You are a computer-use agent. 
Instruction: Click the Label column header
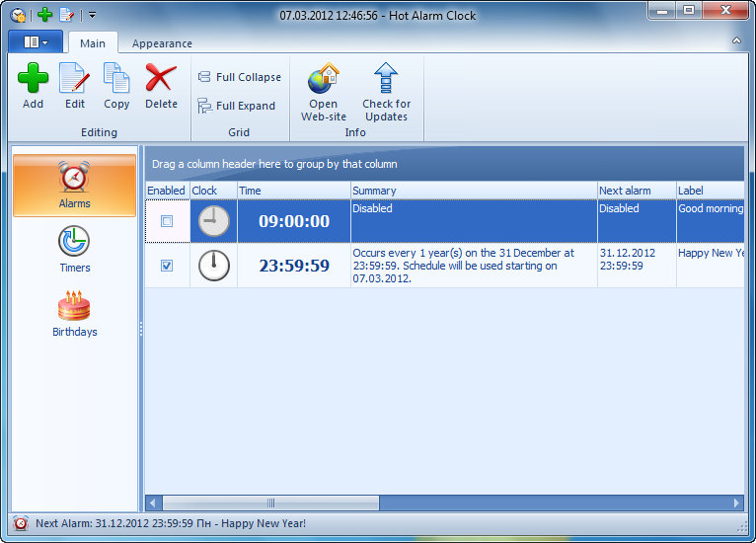click(711, 191)
